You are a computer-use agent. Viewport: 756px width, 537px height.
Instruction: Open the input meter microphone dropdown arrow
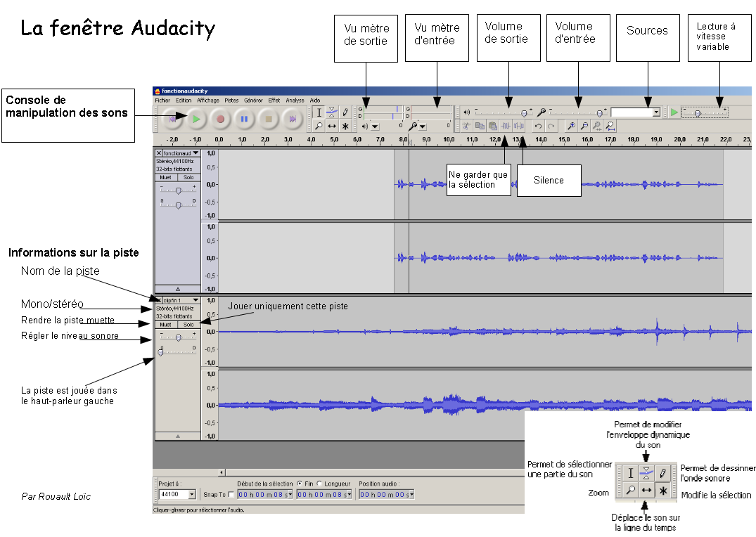tap(423, 127)
